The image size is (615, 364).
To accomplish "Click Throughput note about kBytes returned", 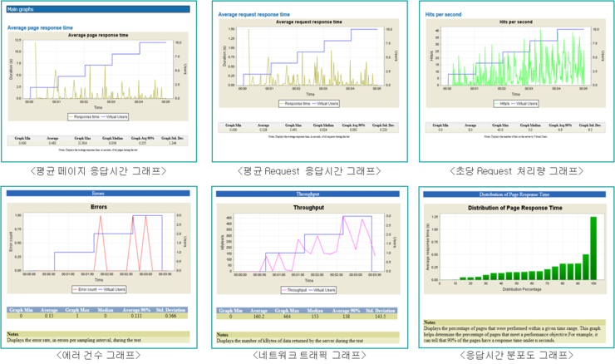I will (290, 341).
